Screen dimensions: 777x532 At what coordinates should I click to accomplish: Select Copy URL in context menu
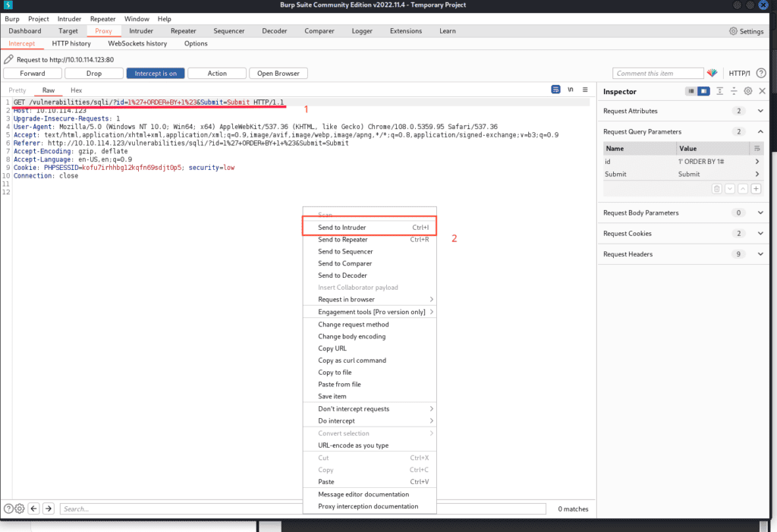[x=370, y=348]
